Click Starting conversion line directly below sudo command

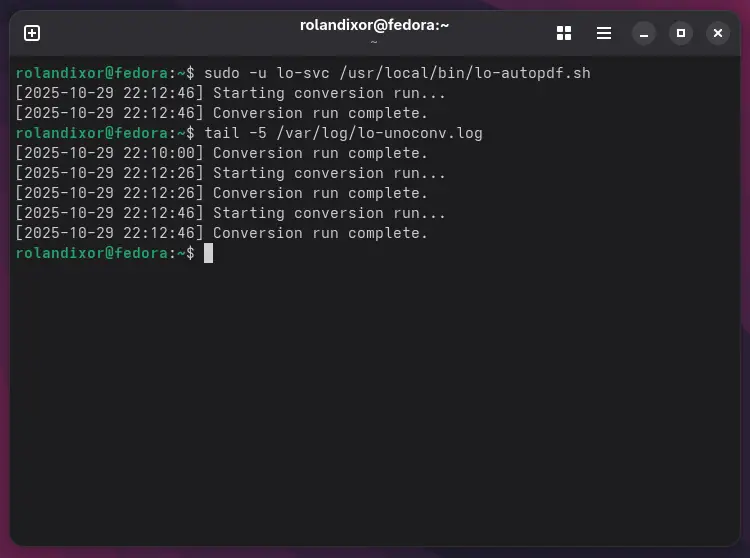(x=230, y=93)
